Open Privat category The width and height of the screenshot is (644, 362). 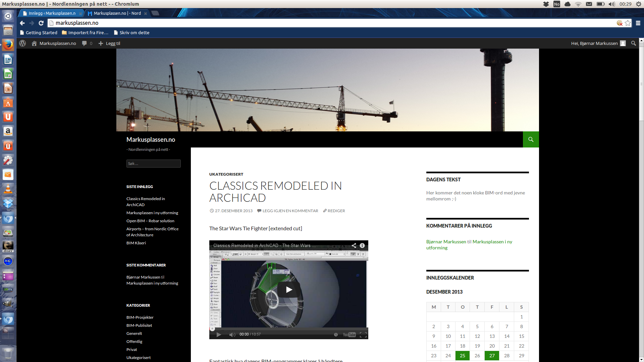coord(131,350)
